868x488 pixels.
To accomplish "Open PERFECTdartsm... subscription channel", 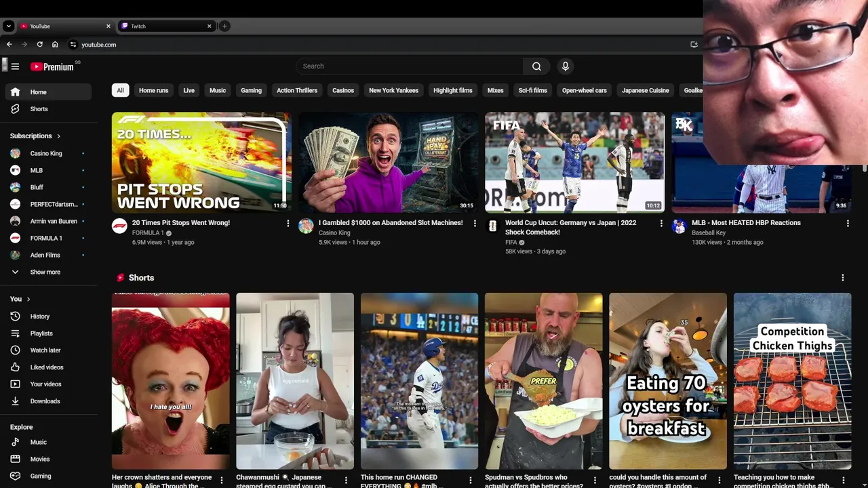I will 47,204.
